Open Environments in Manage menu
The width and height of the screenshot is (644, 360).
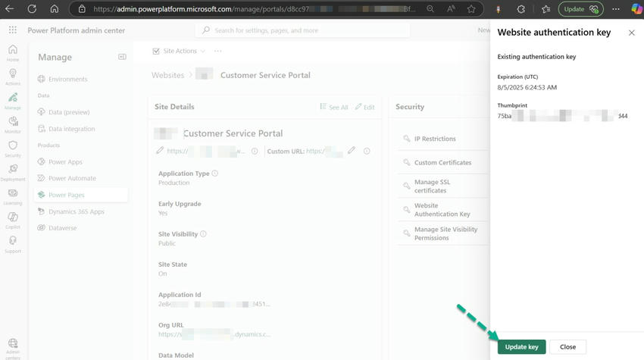click(x=67, y=79)
